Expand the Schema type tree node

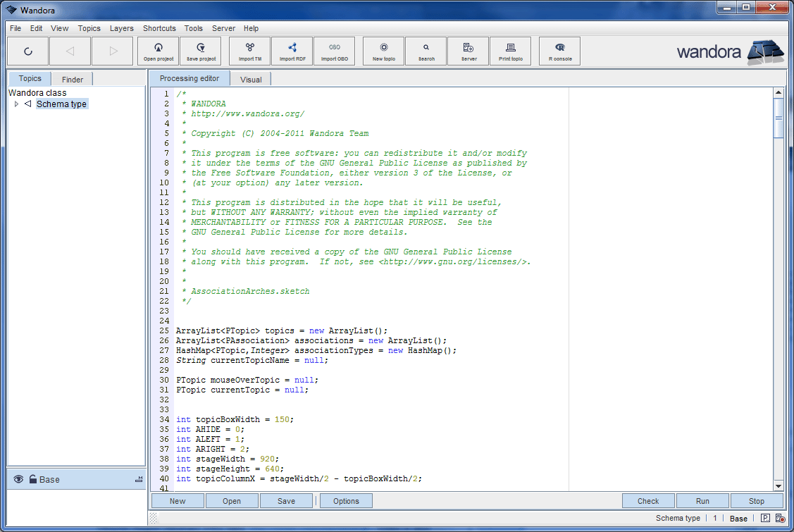16,104
